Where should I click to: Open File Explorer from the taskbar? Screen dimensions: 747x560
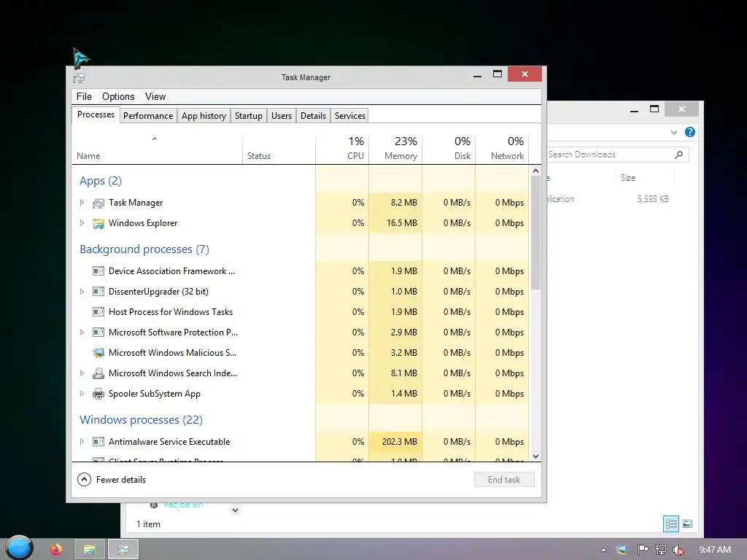click(x=89, y=550)
